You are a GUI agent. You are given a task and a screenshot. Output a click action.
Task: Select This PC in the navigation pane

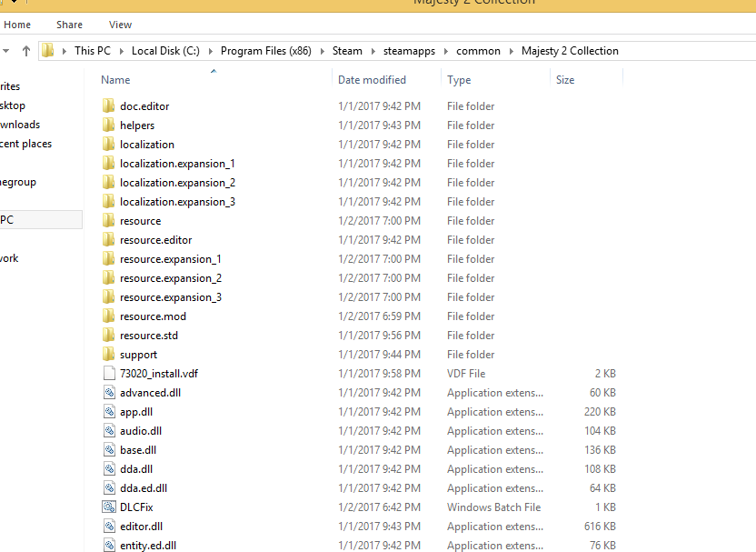[41, 219]
